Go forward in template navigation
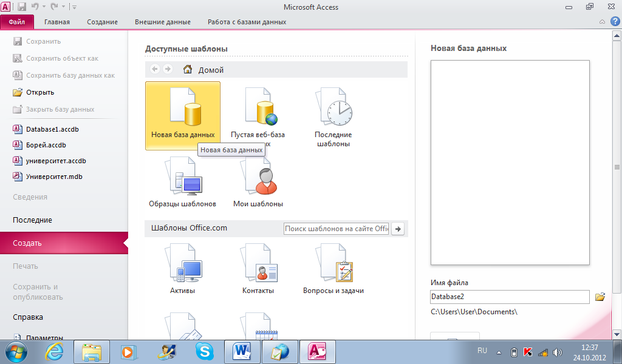Viewport: 622px width, 364px height. [x=168, y=69]
